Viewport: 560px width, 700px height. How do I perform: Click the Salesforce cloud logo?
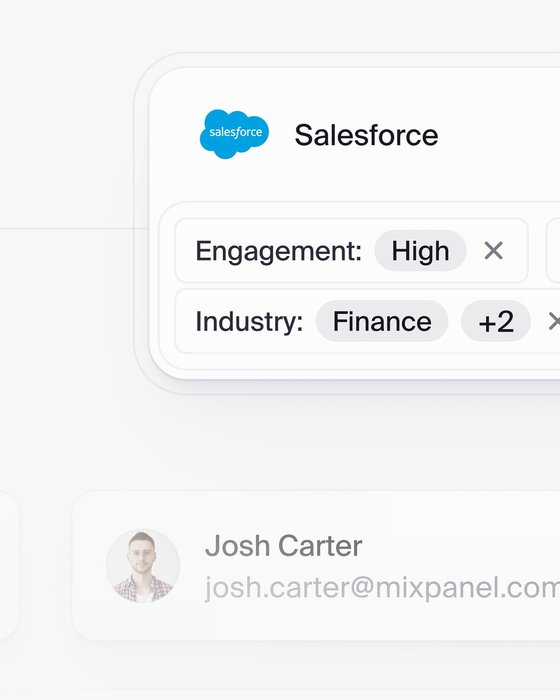click(x=234, y=134)
